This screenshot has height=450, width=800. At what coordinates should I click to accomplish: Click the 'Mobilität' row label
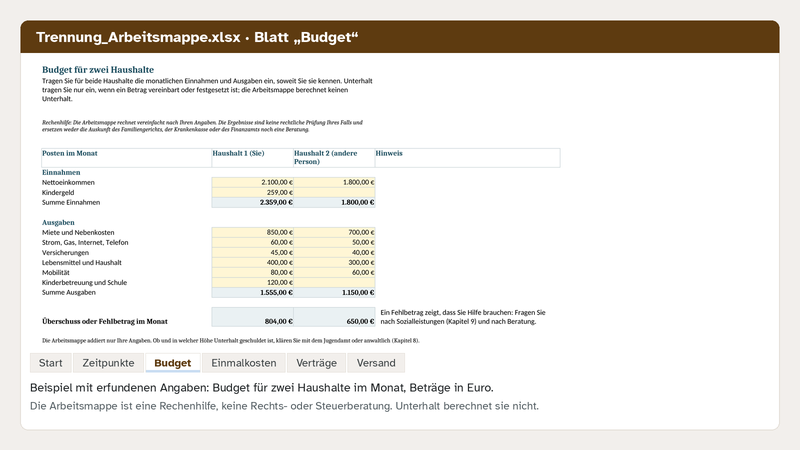[x=56, y=272]
